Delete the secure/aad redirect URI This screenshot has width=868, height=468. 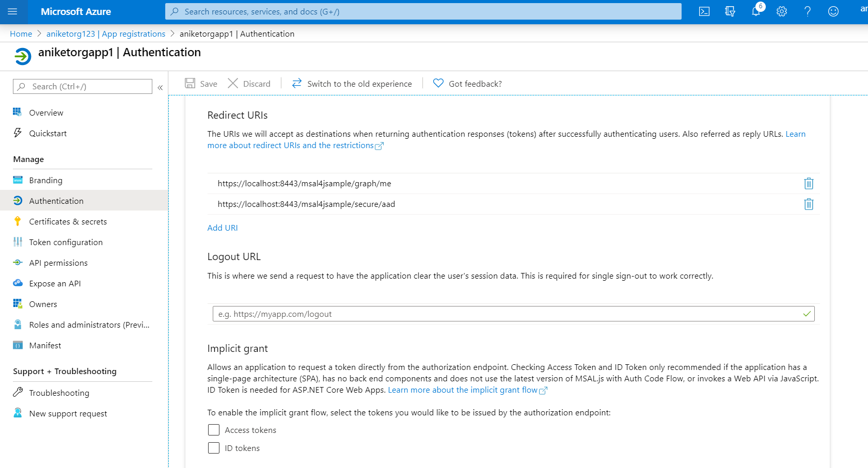(809, 204)
